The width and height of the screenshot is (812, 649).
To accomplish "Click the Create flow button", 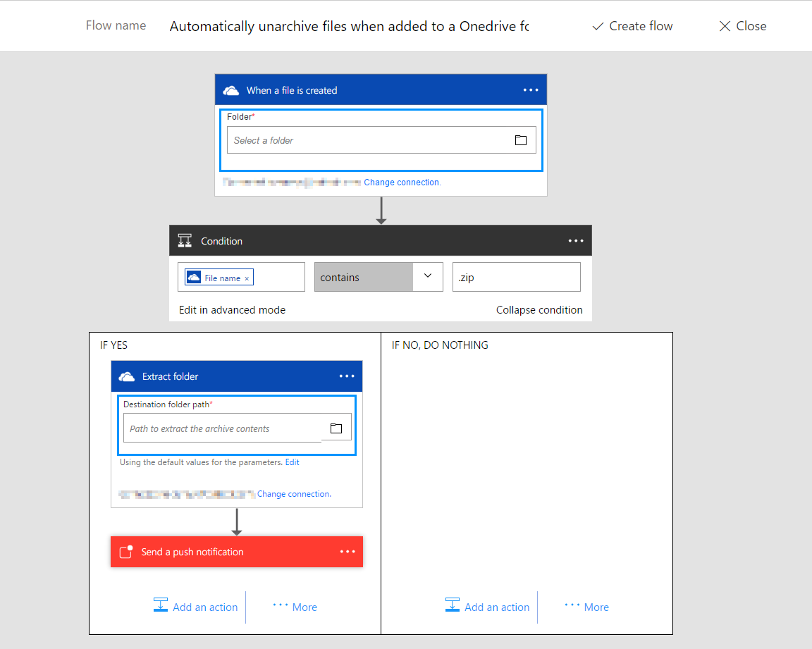I will pyautogui.click(x=632, y=26).
